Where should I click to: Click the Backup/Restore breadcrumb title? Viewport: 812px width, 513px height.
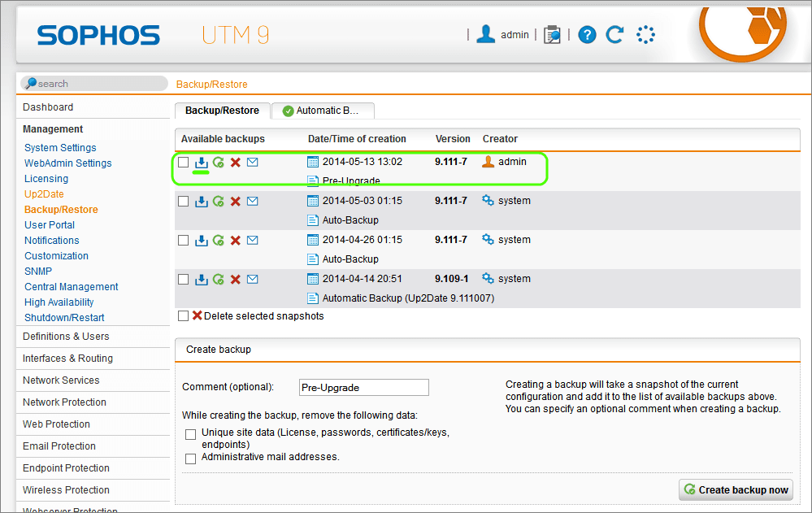[x=212, y=85]
